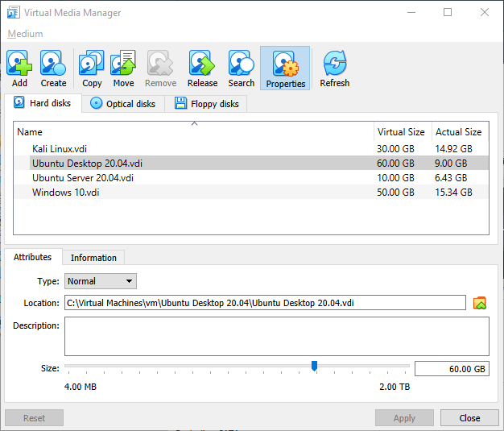Viewport: 504px width, 431px height.
Task: Select the Ubuntu Server 20.04.vdi row
Action: tap(251, 177)
